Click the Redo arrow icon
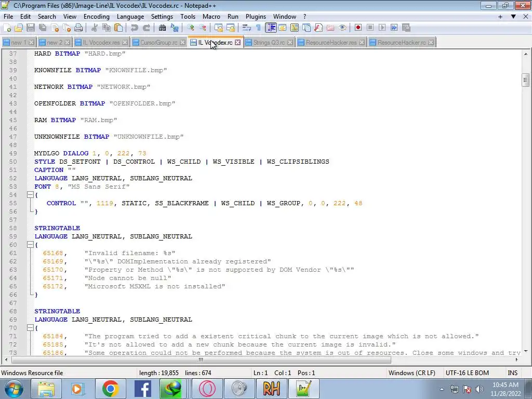This screenshot has height=399, width=532. click(x=146, y=28)
